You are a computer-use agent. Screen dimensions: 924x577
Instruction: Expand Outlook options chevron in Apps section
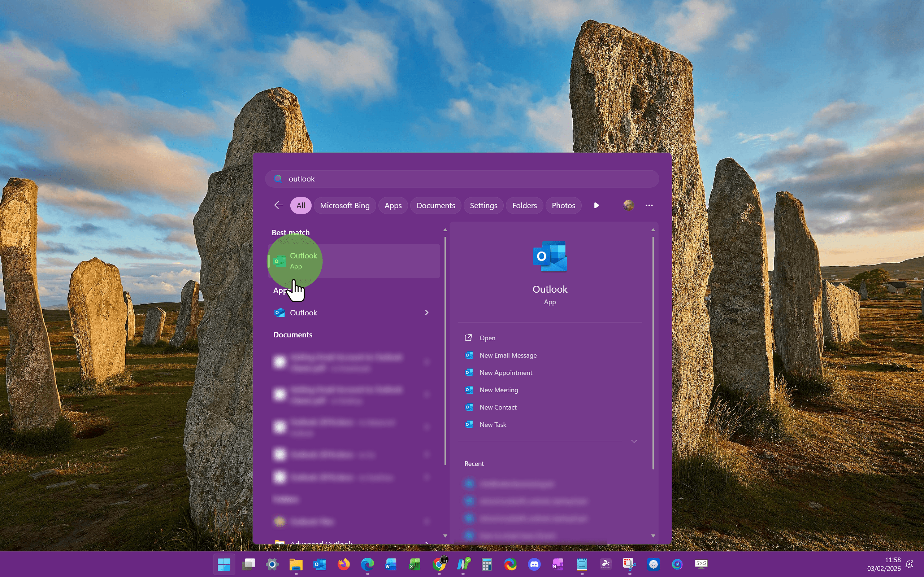click(x=427, y=312)
